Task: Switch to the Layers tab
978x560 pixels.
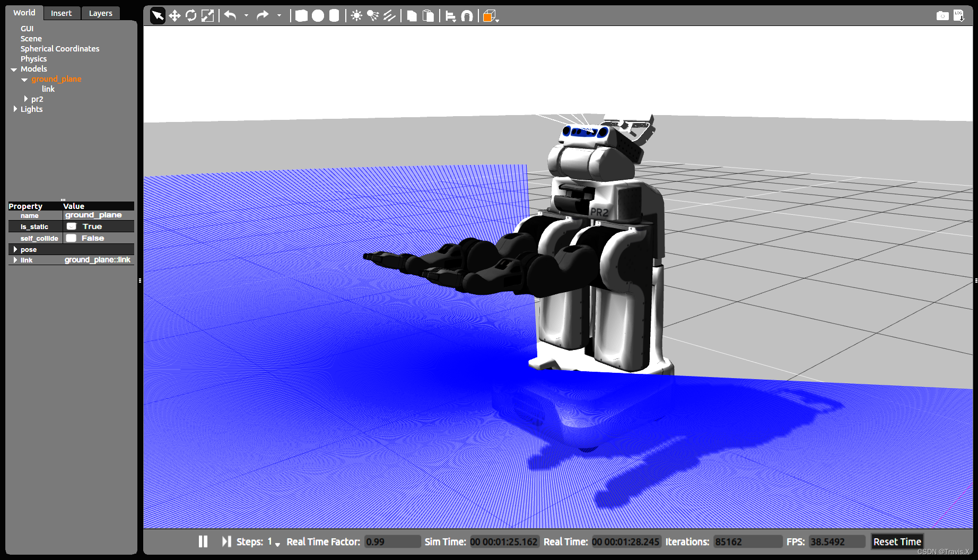Action: (101, 13)
